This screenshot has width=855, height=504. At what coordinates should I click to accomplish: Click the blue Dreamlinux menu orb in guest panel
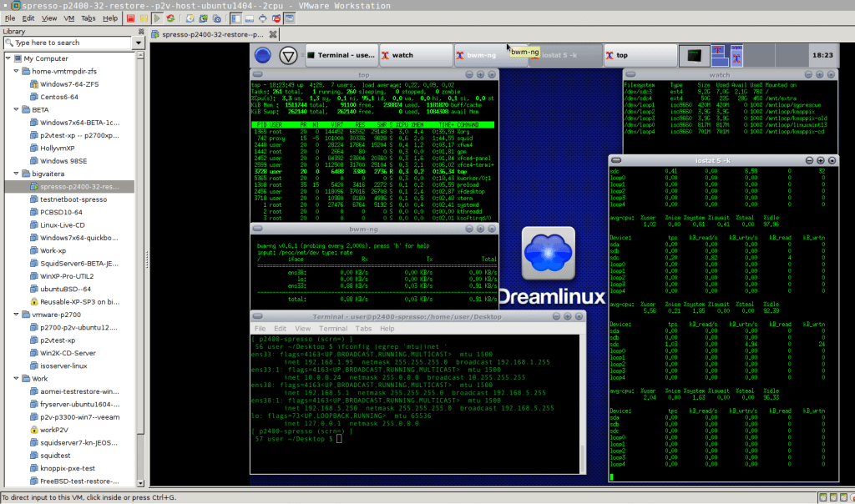[x=263, y=55]
